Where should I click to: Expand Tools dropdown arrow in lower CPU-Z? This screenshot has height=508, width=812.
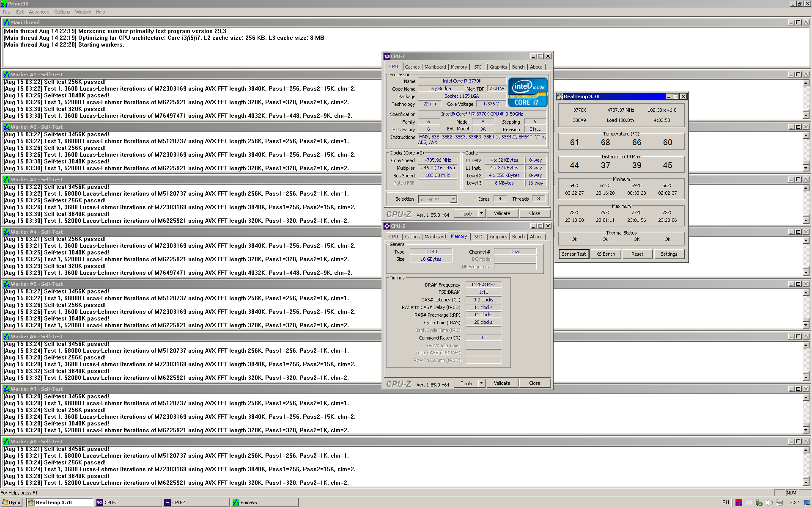481,383
